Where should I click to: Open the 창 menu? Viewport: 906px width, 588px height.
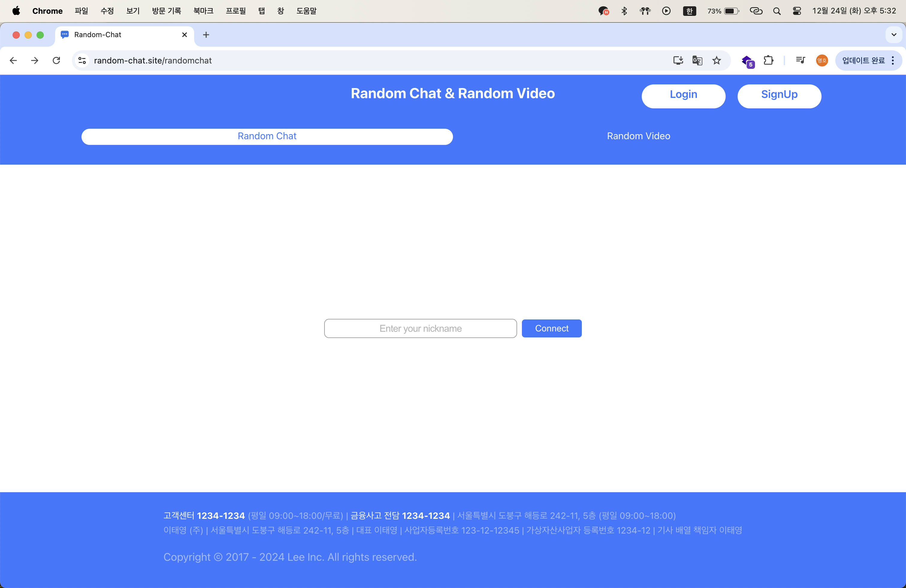click(280, 11)
